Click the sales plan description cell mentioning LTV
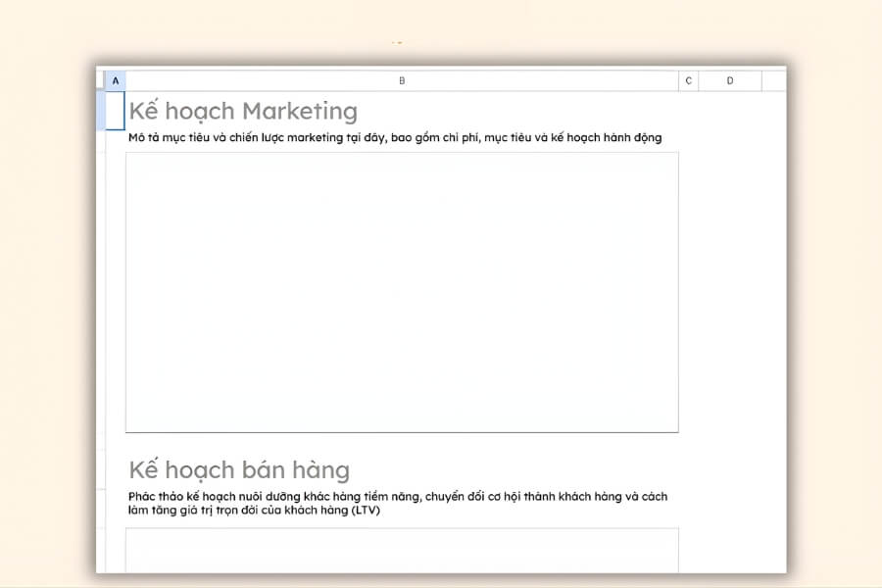 coord(392,500)
